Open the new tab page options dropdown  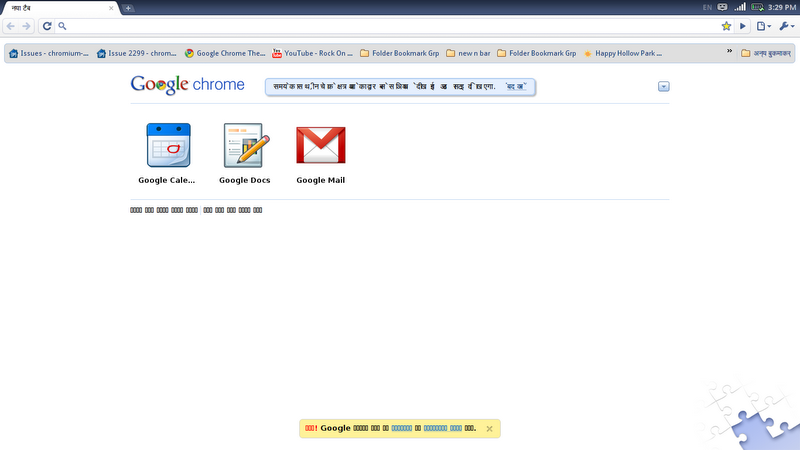pos(663,87)
